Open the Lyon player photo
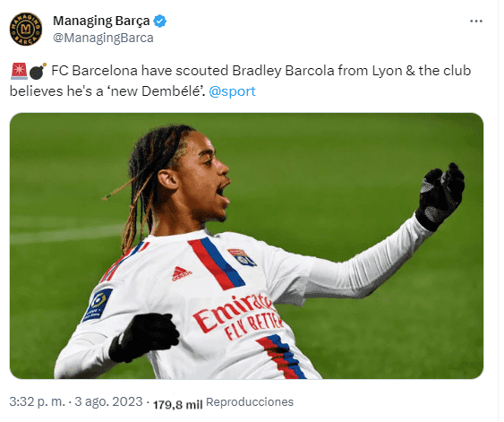Viewport: 504px width, 422px height. (246, 245)
